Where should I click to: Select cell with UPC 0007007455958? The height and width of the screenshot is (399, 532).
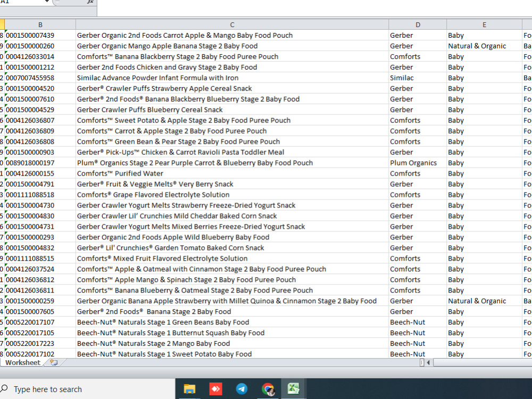coord(40,78)
